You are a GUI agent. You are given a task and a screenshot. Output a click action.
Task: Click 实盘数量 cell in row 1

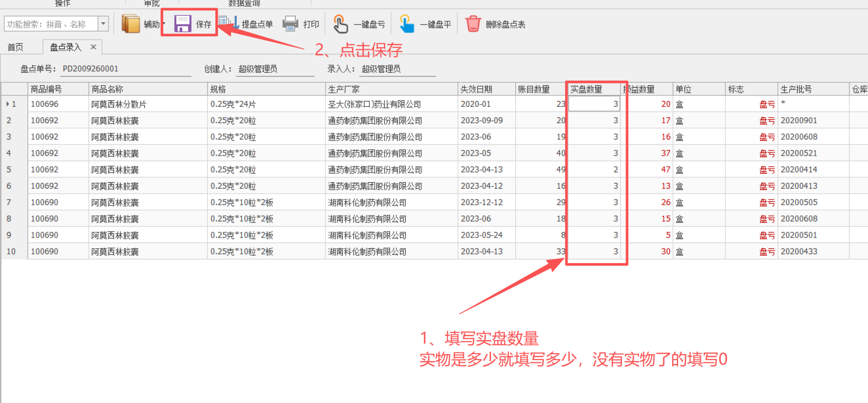[x=594, y=104]
